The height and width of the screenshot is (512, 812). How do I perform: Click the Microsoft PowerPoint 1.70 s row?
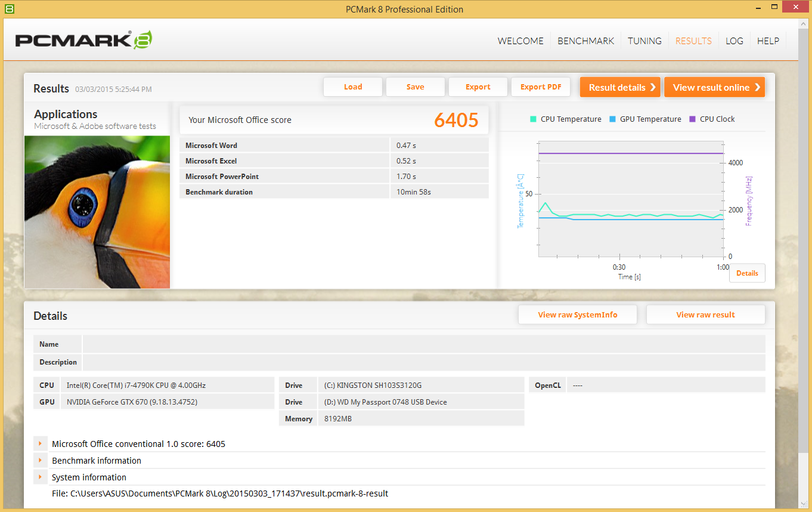point(334,176)
